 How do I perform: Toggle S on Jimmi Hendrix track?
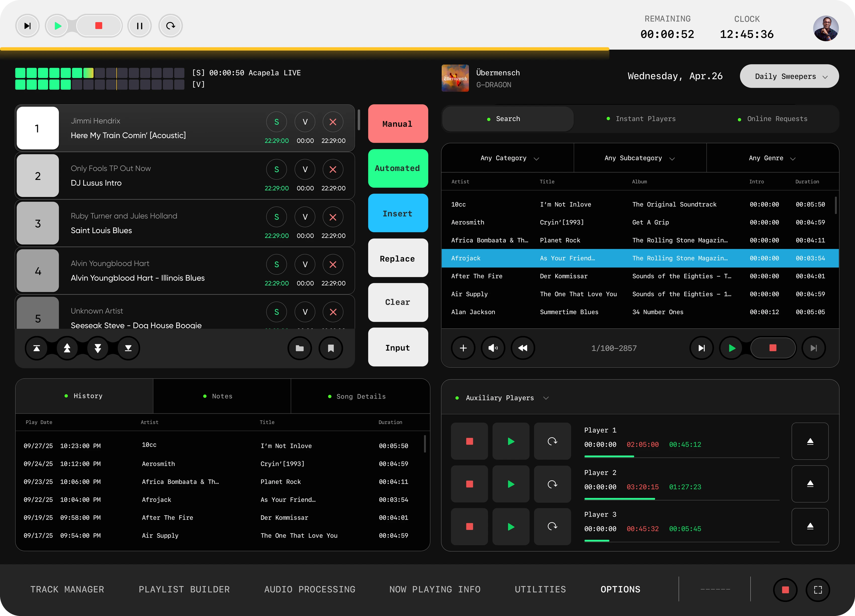click(277, 122)
